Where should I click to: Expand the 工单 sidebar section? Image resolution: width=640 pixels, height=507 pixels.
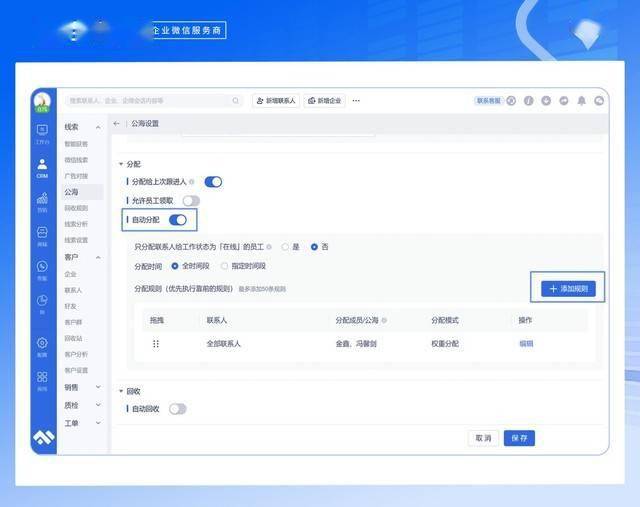click(x=82, y=423)
